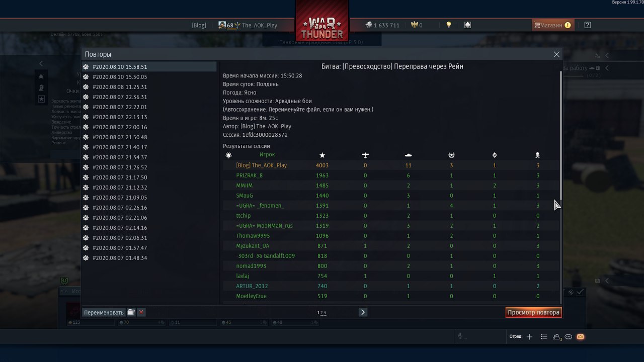Viewport: 644px width, 362px height.
Task: Click the Silver Lions balance 1 633 711
Action: pyautogui.click(x=382, y=25)
